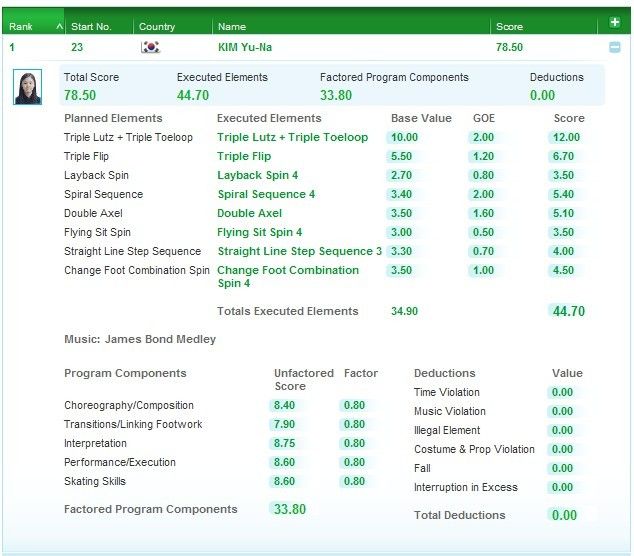
Task: Click the 12.00 score for Triple Lutz combination
Action: [566, 137]
